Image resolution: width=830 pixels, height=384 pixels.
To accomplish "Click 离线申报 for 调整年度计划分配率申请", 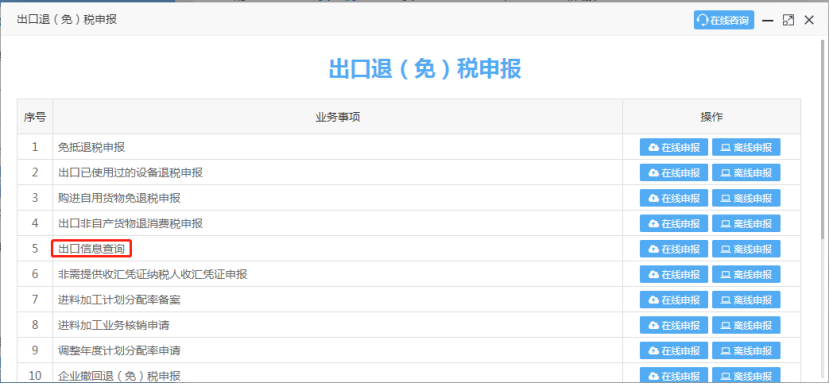I will point(746,351).
